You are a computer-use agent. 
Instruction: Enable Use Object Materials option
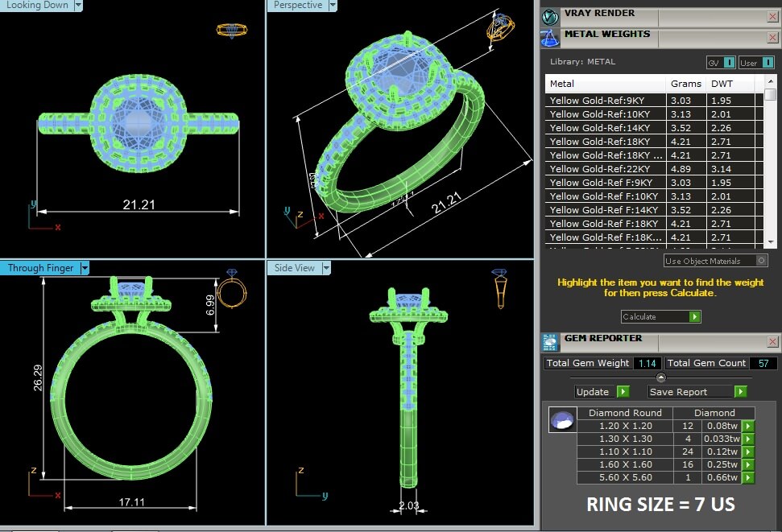(760, 261)
